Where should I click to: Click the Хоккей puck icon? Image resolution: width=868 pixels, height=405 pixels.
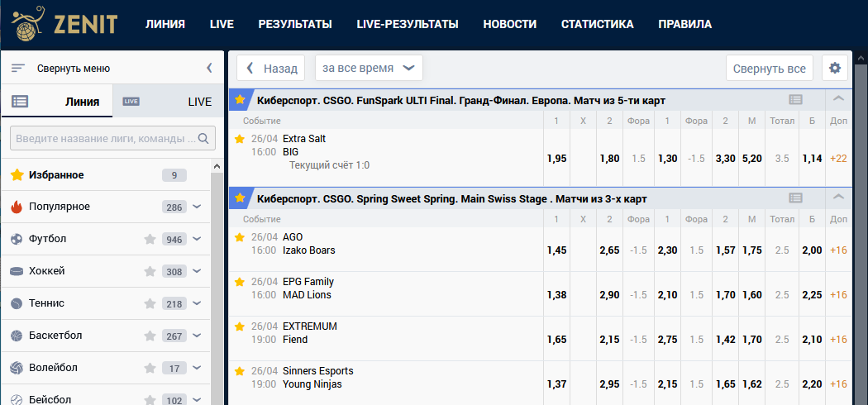17,271
